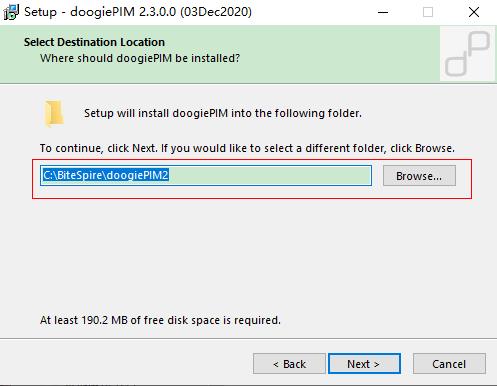Viewport: 497px width, 386px height.
Task: Click the Next > button
Action: 364,364
